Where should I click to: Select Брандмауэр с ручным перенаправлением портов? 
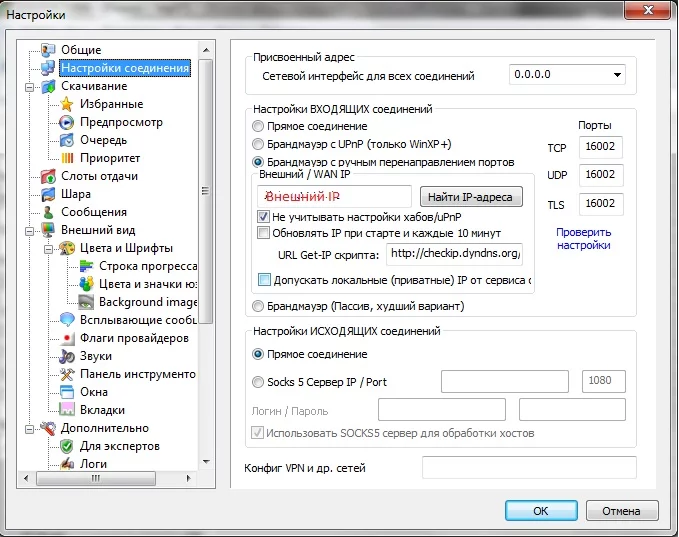pos(258,162)
